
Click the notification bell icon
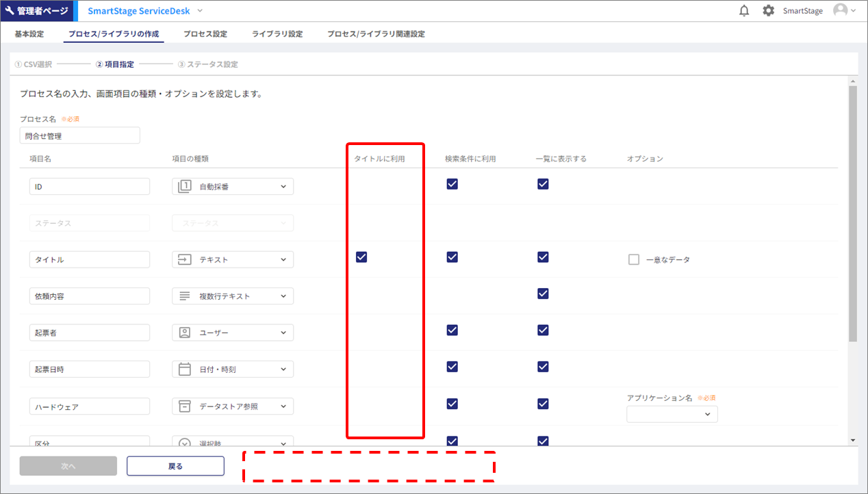[744, 11]
